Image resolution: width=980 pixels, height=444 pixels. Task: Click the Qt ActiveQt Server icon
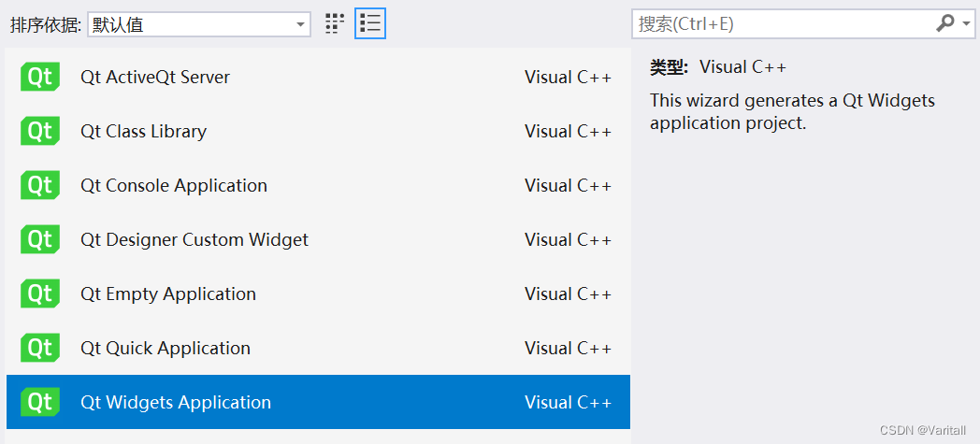[40, 78]
